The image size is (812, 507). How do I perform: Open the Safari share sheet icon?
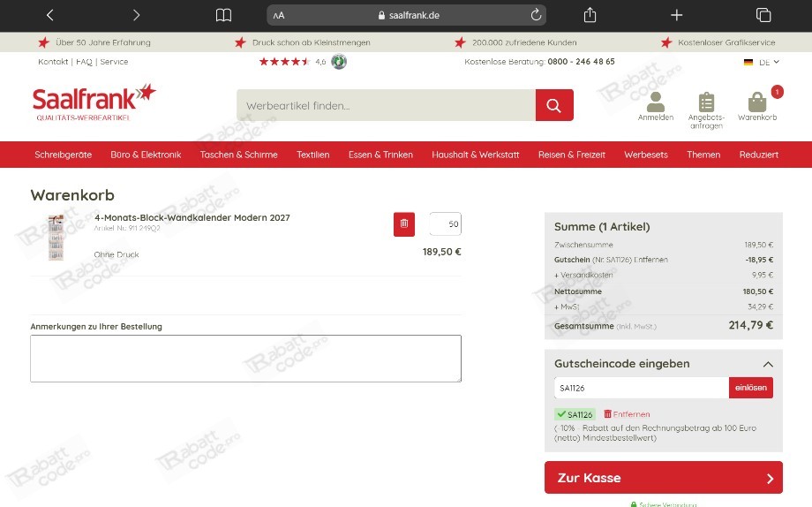click(x=590, y=15)
